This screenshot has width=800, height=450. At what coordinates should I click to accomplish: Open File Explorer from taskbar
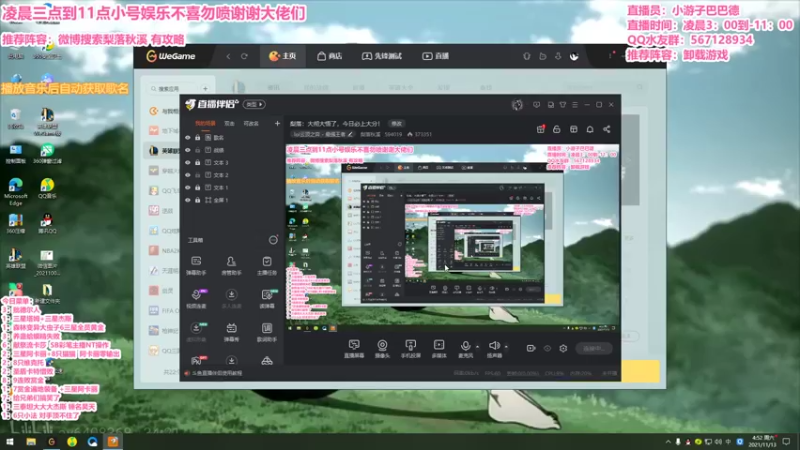(31, 442)
